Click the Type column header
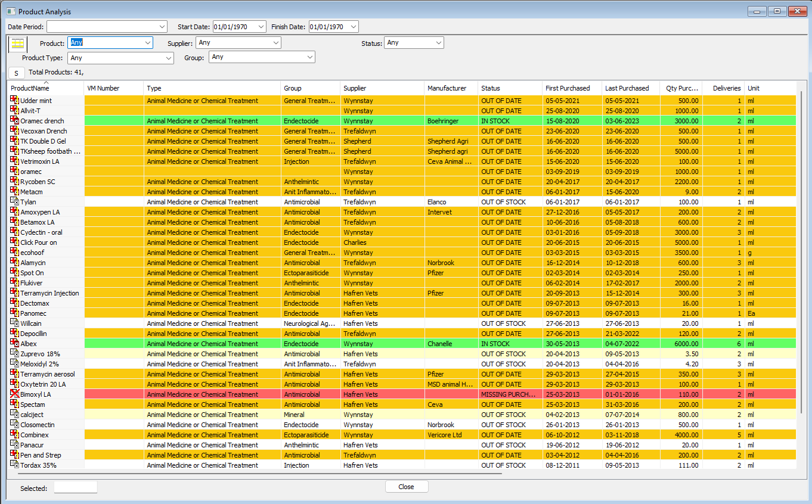The image size is (812, 504). 212,88
